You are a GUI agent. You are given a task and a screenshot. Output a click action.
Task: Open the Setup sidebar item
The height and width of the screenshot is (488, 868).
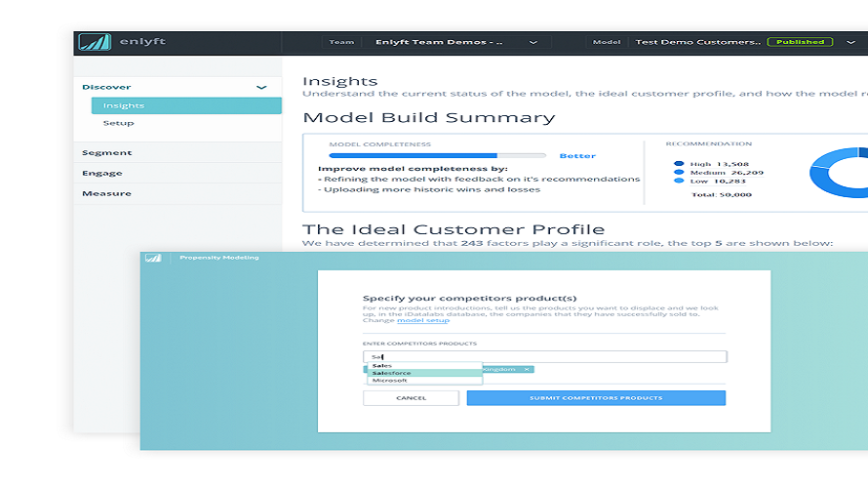118,123
